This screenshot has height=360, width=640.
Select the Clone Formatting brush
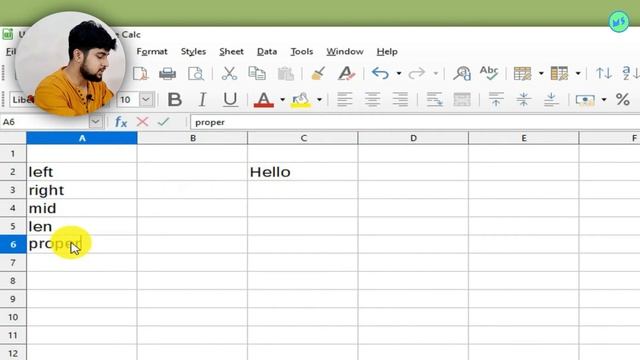318,73
